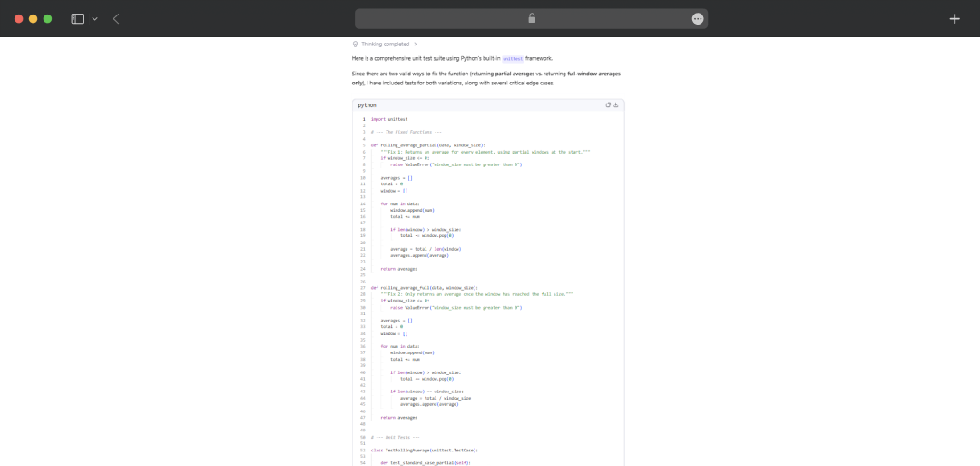980x466 pixels.
Task: Copy the python code block
Action: (x=608, y=105)
